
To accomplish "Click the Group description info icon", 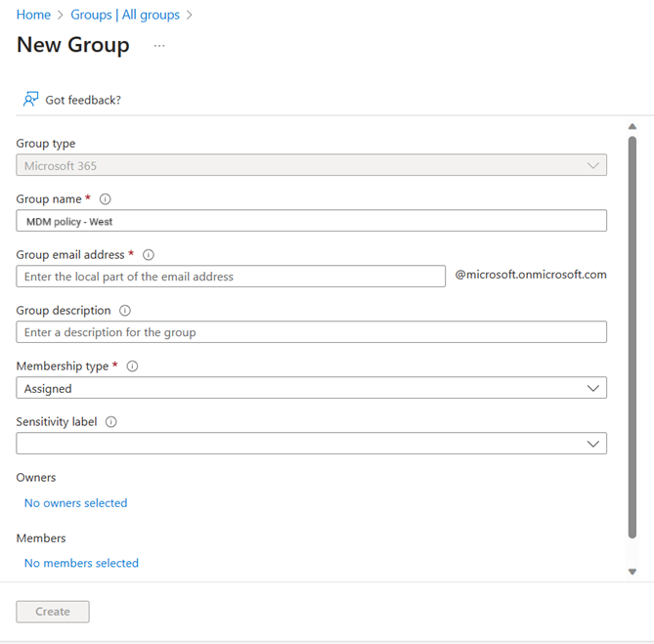I will 125,311.
